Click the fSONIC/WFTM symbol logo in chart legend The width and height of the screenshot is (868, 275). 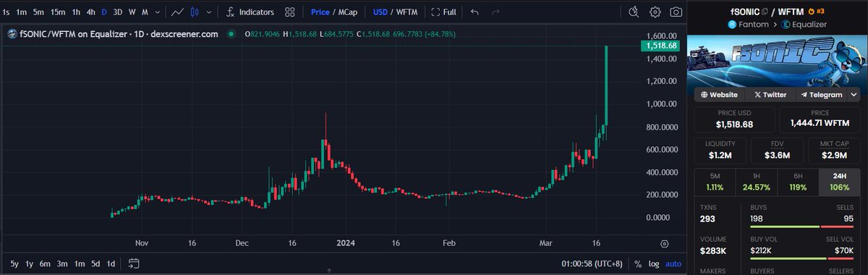pyautogui.click(x=12, y=34)
